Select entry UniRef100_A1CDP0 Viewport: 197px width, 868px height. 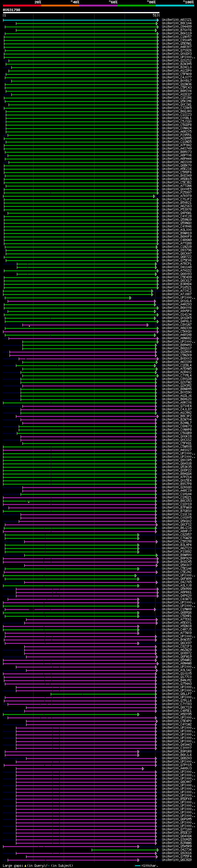(x=176, y=71)
